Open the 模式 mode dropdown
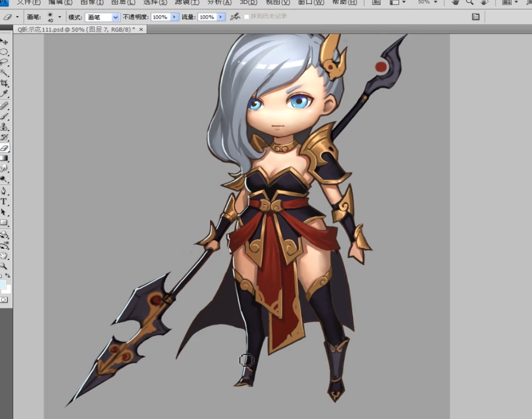The height and width of the screenshot is (419, 532). 102,17
